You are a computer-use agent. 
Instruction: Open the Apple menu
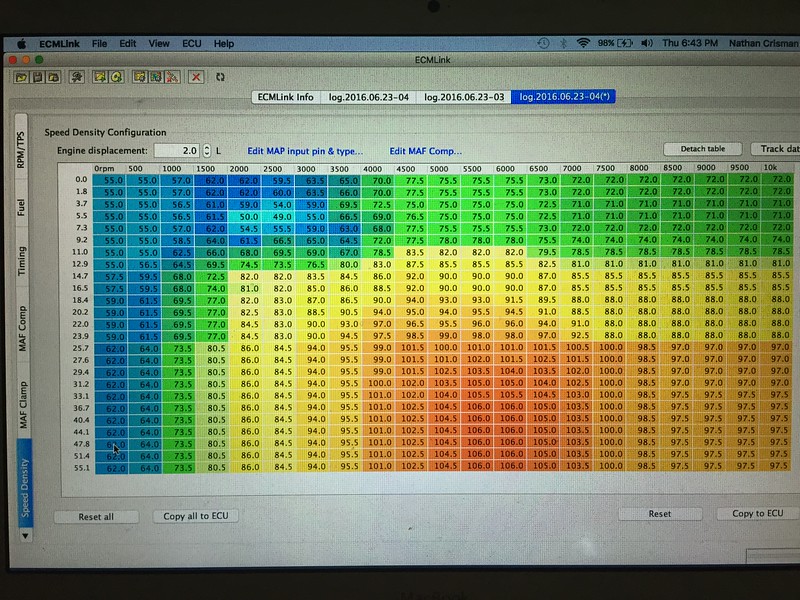21,44
